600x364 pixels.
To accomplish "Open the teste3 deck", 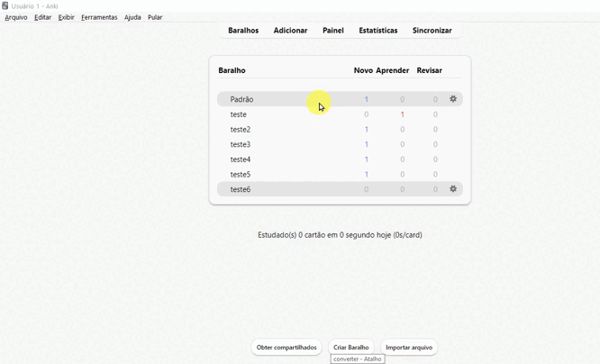I will [241, 144].
